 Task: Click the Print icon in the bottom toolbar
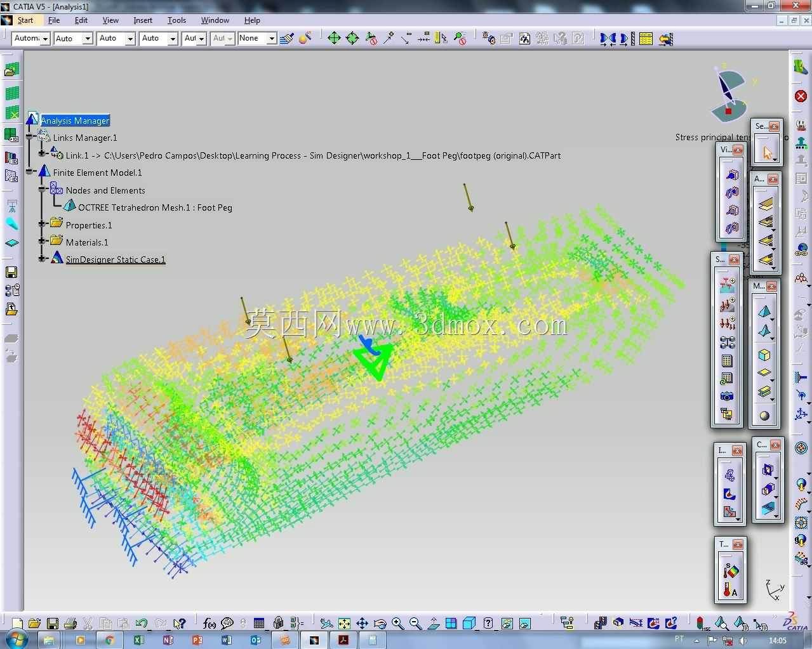point(70,624)
